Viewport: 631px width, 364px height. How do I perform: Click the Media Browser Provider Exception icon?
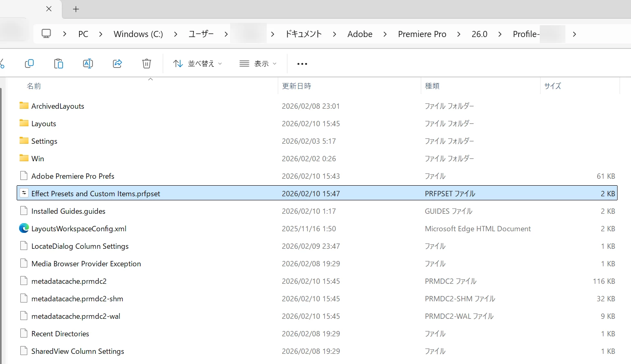24,263
